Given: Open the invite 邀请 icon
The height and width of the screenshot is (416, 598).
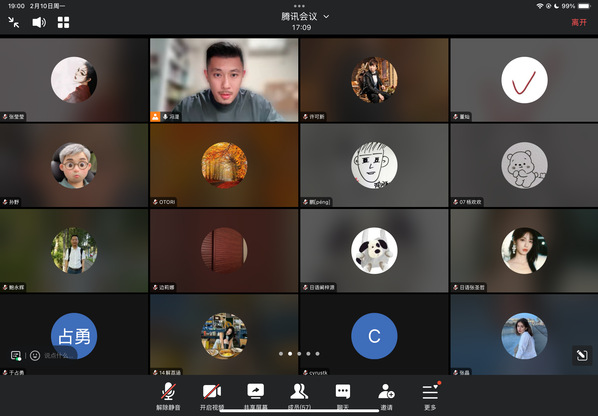Looking at the screenshot, I should pyautogui.click(x=386, y=397).
